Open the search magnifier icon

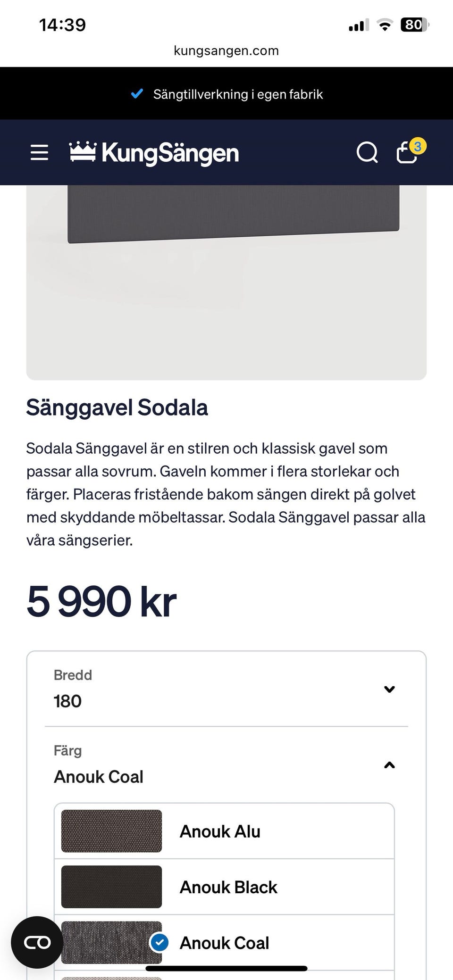[x=367, y=152]
